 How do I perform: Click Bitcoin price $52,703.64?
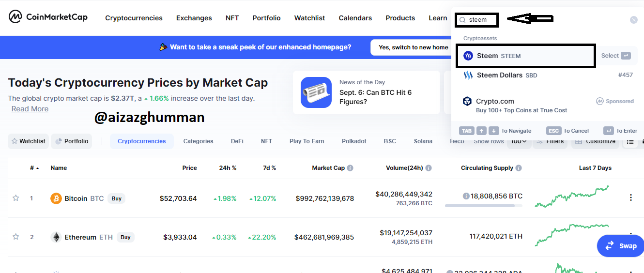(178, 198)
